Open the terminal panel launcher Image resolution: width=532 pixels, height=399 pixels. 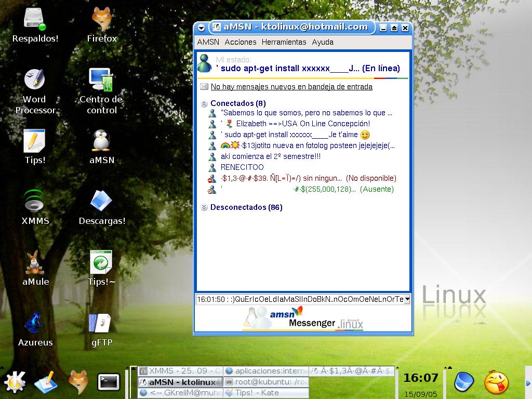coord(109,382)
